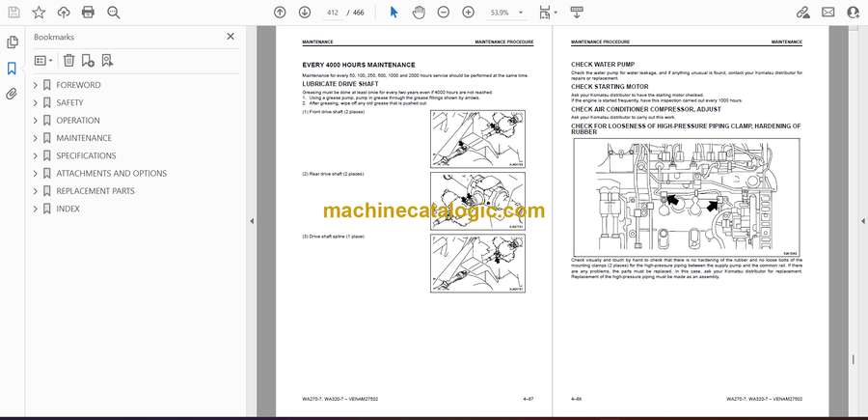The width and height of the screenshot is (868, 420).
Task: Close the Bookmarks panel
Action: pyautogui.click(x=231, y=37)
